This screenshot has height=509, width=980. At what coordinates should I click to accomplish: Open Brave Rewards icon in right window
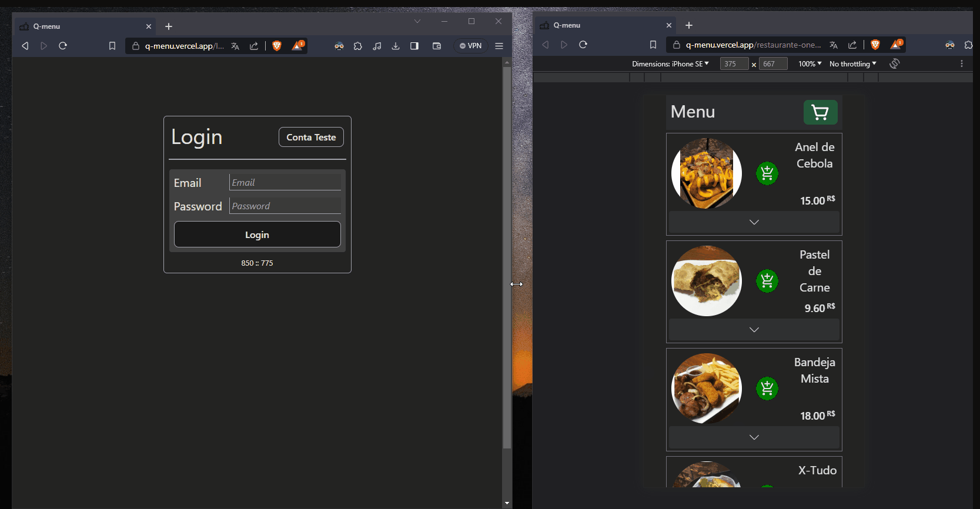pyautogui.click(x=897, y=44)
